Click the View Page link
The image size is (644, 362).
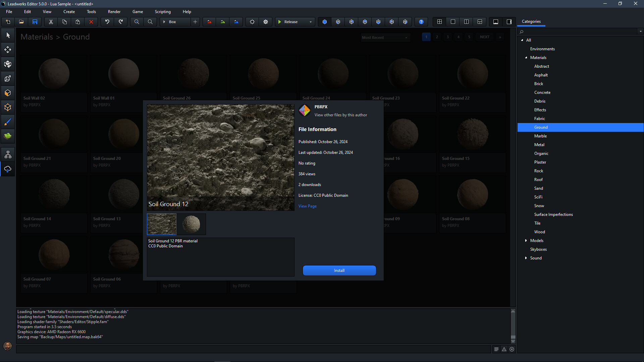(x=307, y=206)
